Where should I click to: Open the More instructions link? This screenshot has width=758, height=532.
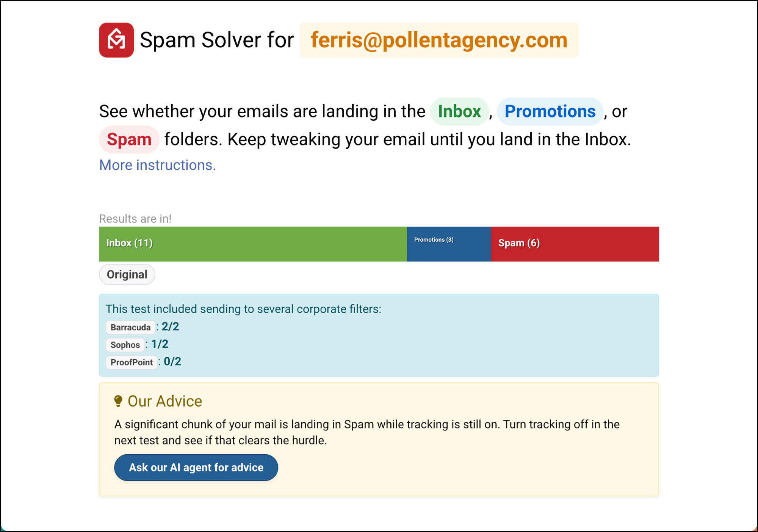coord(157,165)
